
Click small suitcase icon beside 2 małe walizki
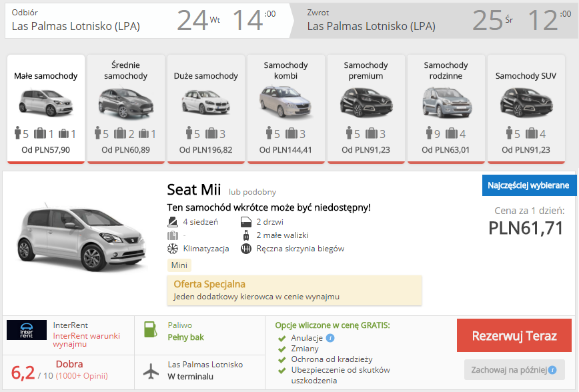pos(246,235)
